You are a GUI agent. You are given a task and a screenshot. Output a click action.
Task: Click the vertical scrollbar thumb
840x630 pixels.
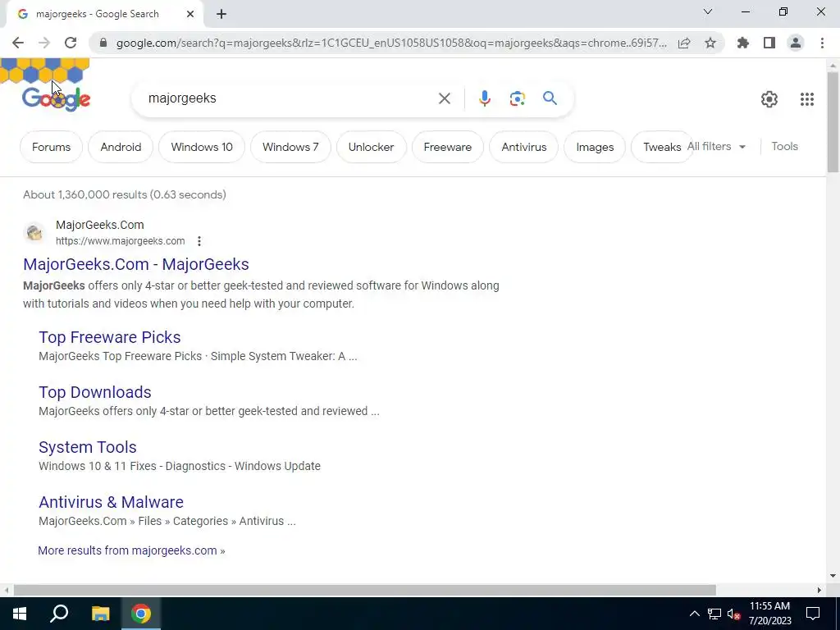coord(833,121)
